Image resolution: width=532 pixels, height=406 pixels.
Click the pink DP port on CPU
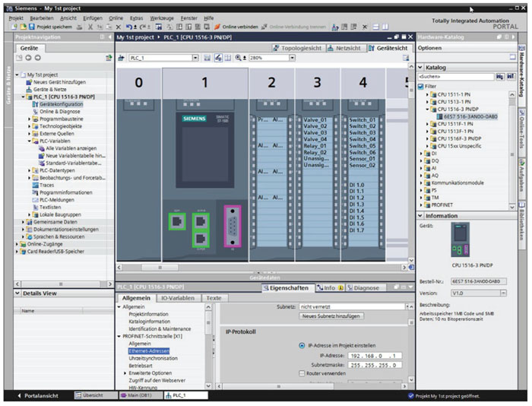pos(231,224)
